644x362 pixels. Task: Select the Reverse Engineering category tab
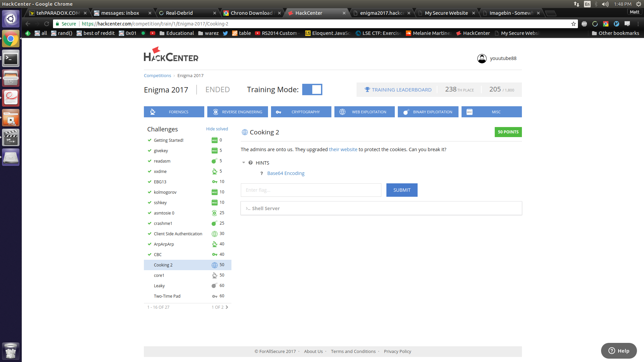pos(237,112)
